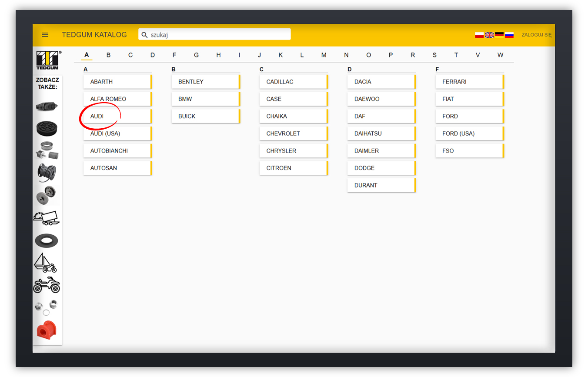This screenshot has height=377, width=588.
Task: Open the AUDI brand
Action: tap(118, 116)
